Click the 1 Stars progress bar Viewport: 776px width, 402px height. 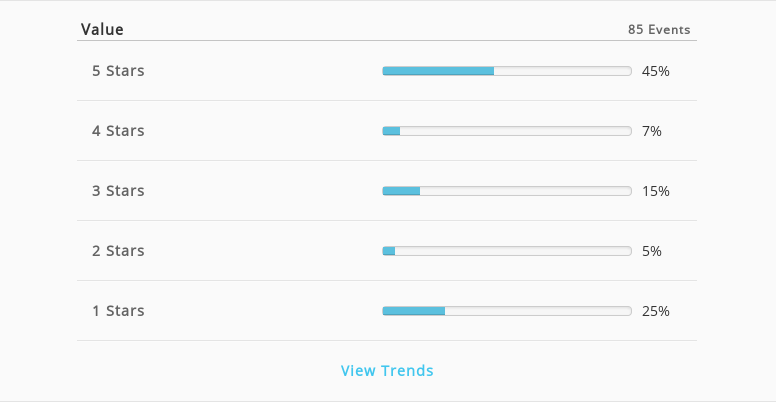(507, 311)
